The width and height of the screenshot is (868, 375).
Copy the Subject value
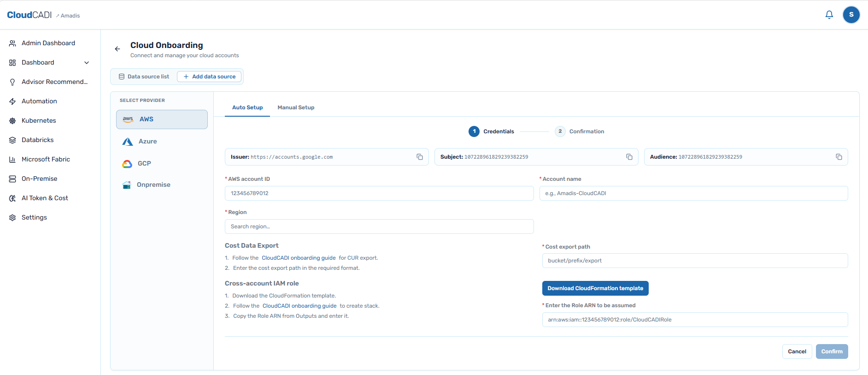(x=629, y=157)
